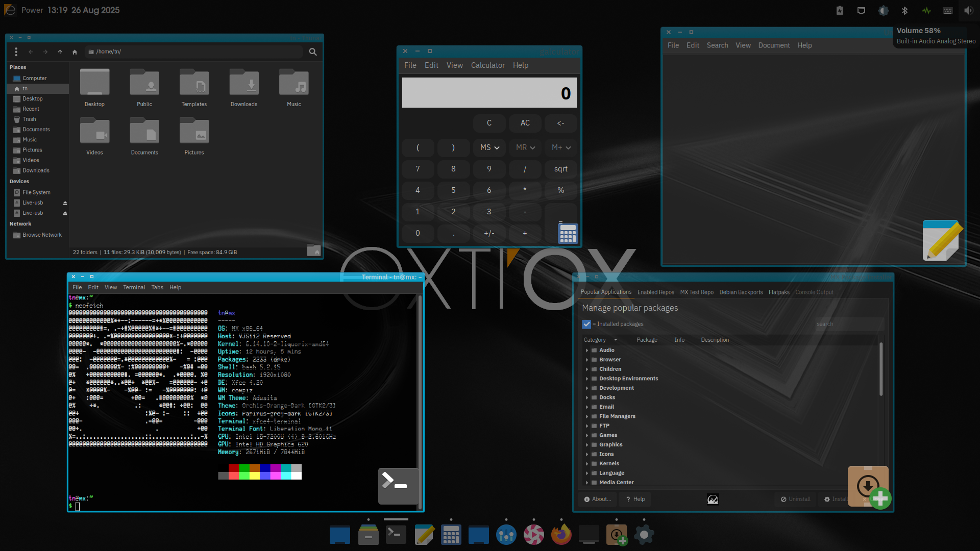
Task: Open text editor from the dock
Action: 424,534
